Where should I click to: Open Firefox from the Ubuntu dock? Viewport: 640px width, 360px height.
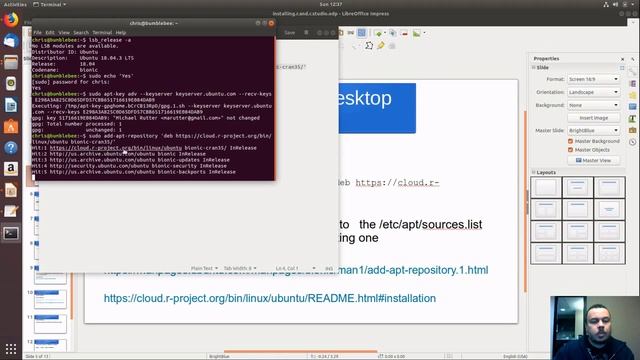tap(11, 20)
